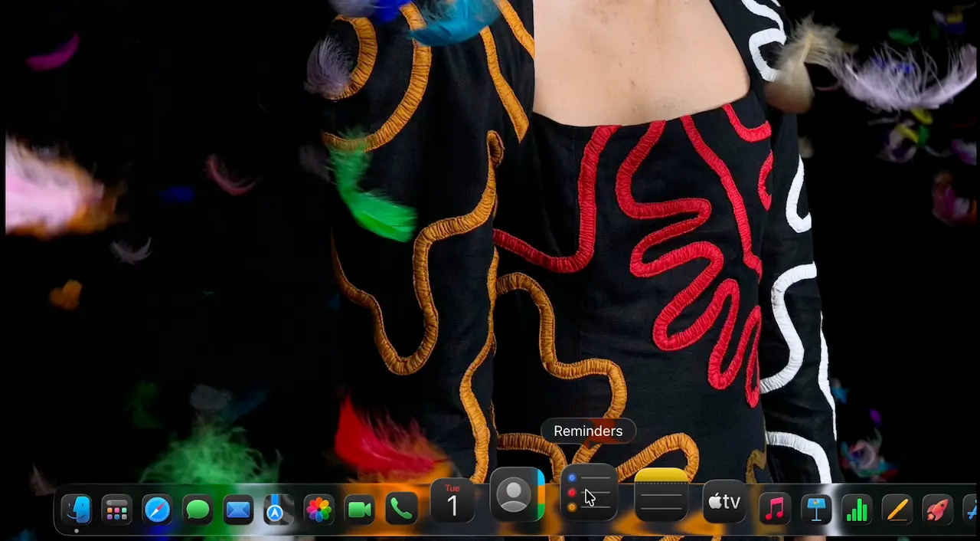Launch the Apple TV app
Image resolution: width=980 pixels, height=541 pixels.
pos(723,502)
